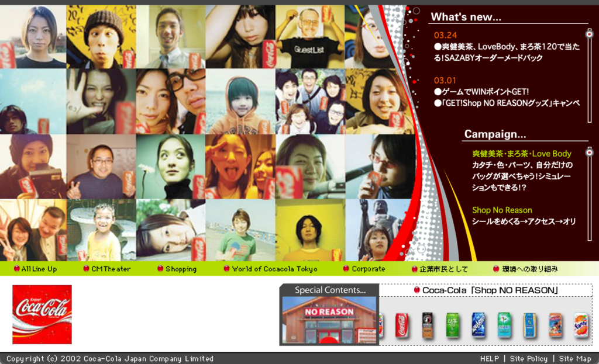
Task: Open the Site Map link
Action: point(575,359)
